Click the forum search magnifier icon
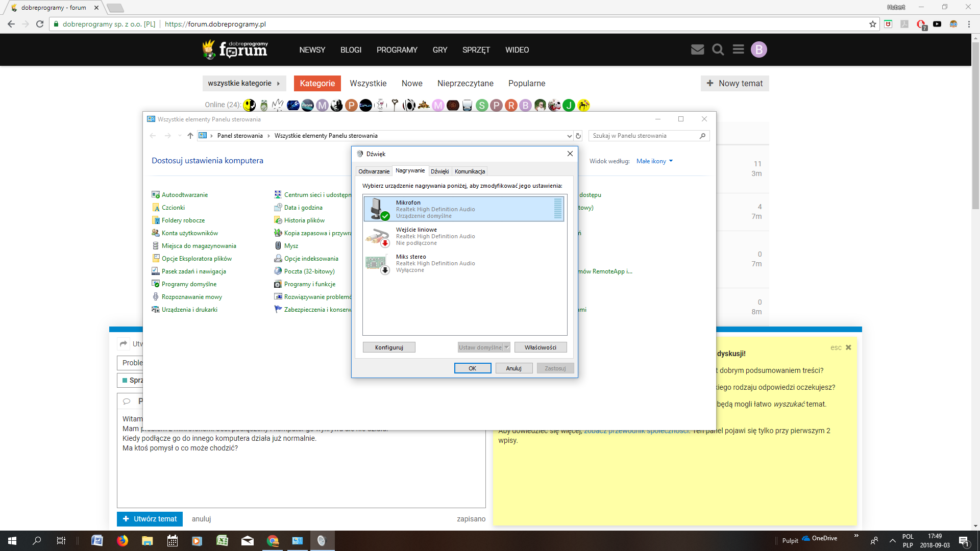The height and width of the screenshot is (551, 980). [x=718, y=49]
